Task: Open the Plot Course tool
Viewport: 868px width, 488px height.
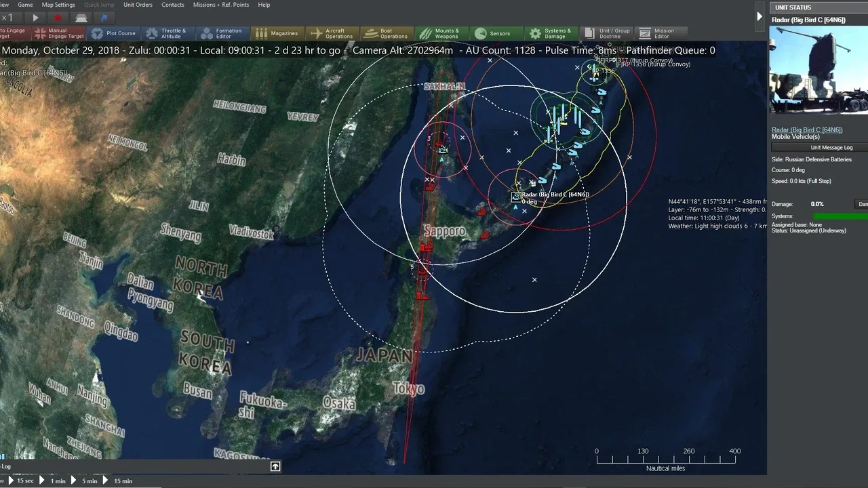Action: click(x=113, y=33)
